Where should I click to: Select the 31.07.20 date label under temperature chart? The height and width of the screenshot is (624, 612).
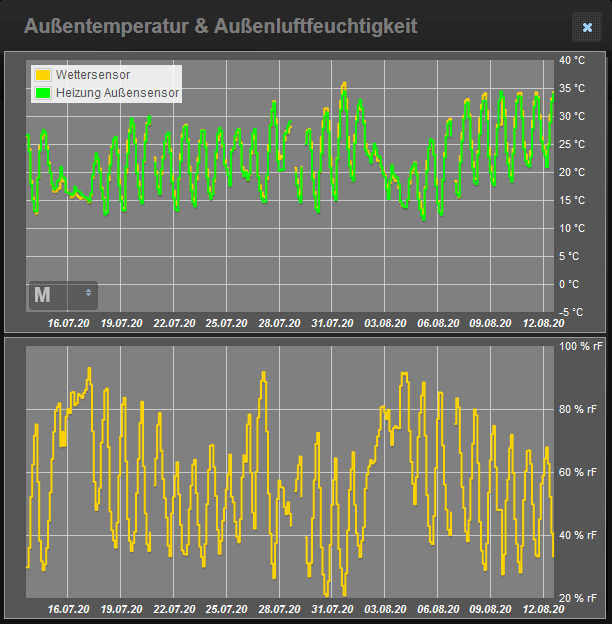pyautogui.click(x=332, y=323)
